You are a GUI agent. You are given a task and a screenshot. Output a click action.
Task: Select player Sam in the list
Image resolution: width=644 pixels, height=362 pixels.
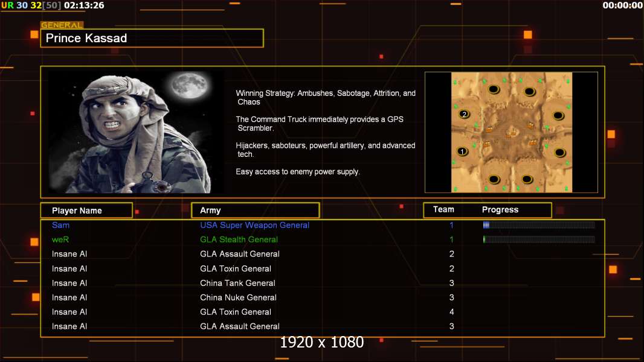61,225
